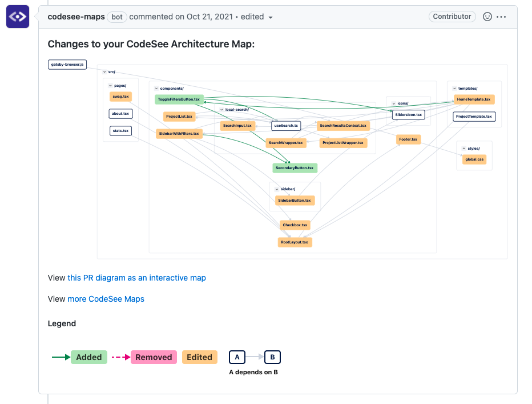Viewport: 532px width, 404px height.
Task: Click the A depends on B caption
Action: [253, 372]
